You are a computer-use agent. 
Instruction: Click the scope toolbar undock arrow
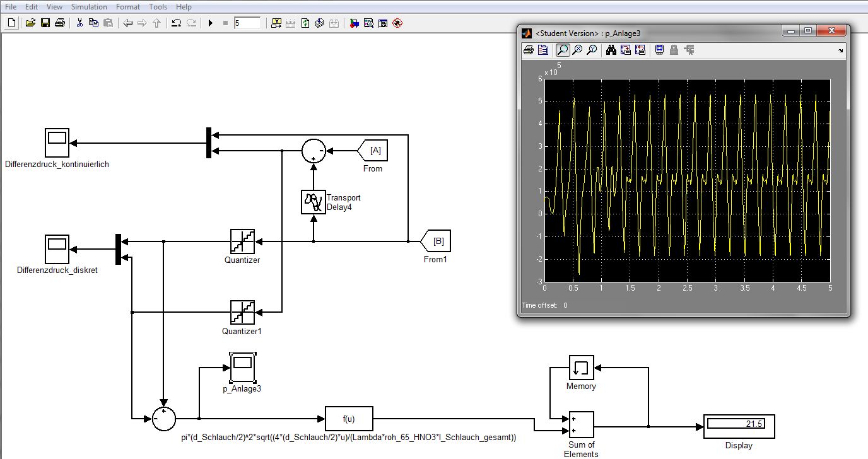tap(840, 51)
